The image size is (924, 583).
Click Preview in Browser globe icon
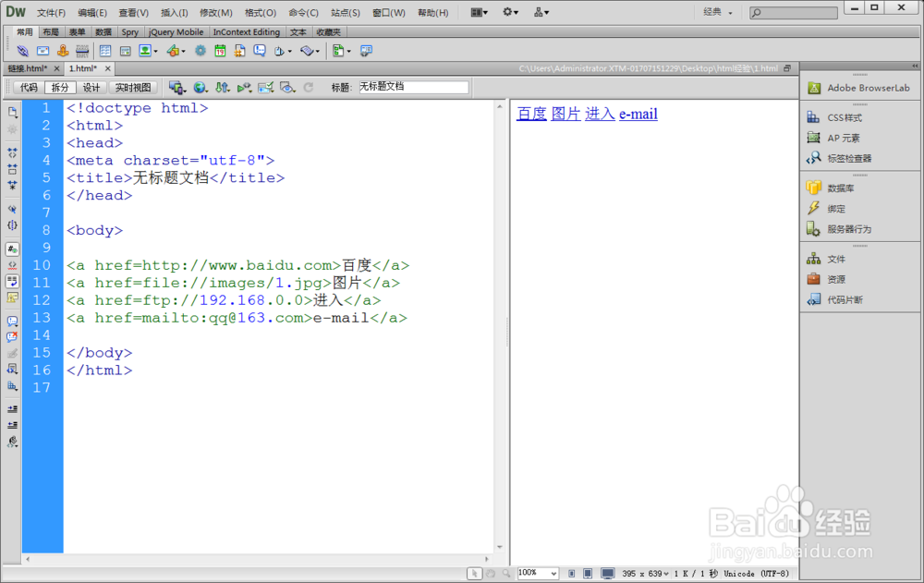pyautogui.click(x=201, y=87)
